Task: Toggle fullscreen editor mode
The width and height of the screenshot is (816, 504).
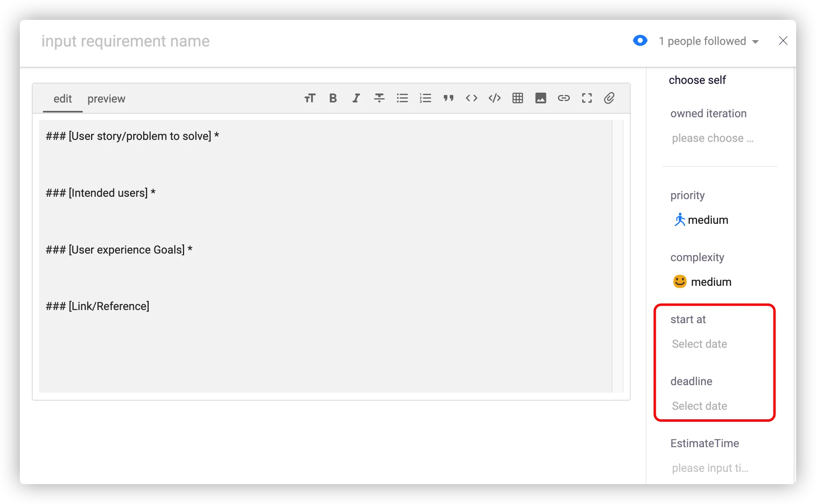Action: pyautogui.click(x=587, y=98)
